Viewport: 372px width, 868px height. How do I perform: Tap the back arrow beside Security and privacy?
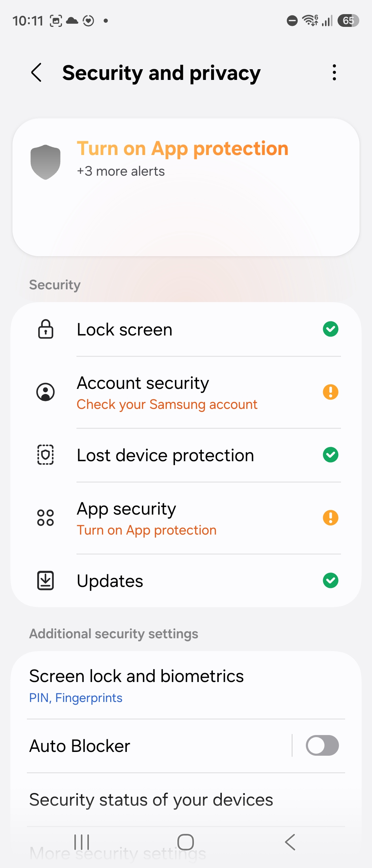click(37, 73)
